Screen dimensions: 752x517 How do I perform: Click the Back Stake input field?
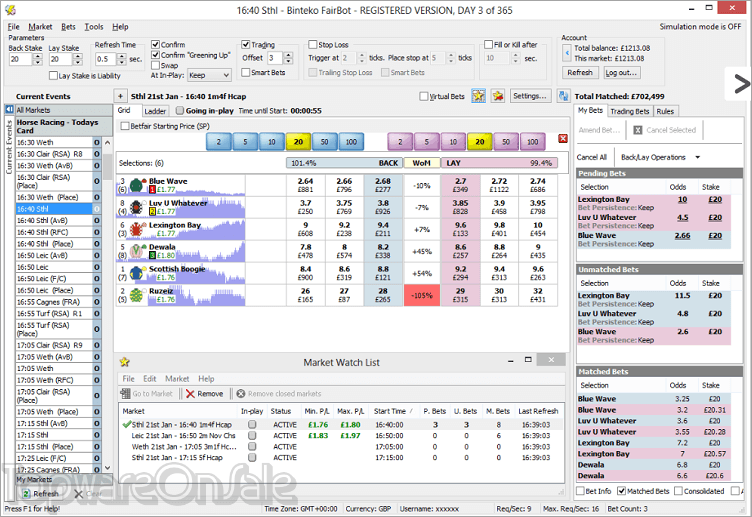(20, 59)
